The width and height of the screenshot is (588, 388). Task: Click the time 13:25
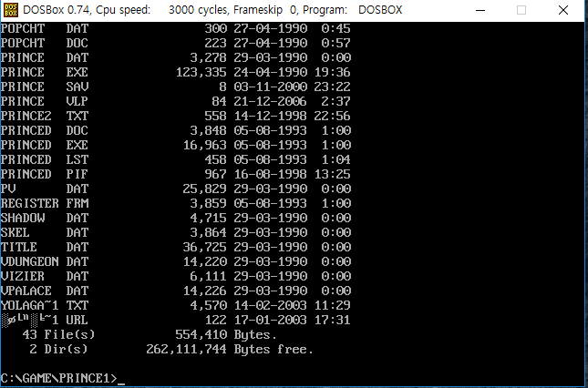332,175
